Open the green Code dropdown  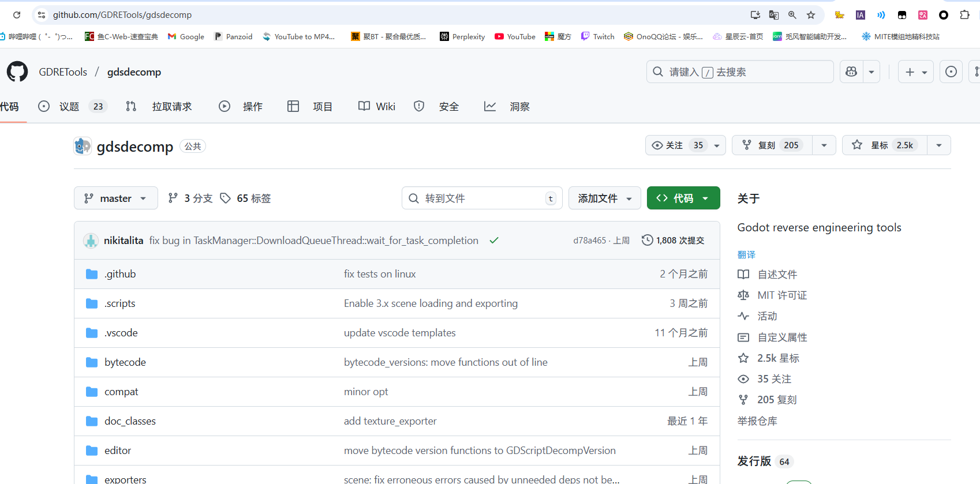(683, 198)
